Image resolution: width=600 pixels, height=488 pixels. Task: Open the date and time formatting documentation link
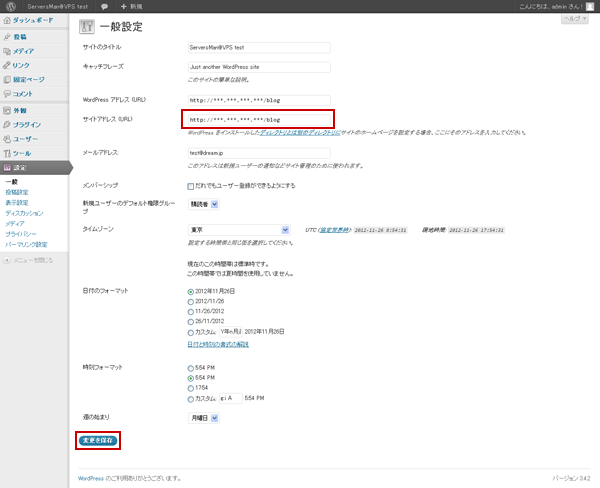pos(218,344)
